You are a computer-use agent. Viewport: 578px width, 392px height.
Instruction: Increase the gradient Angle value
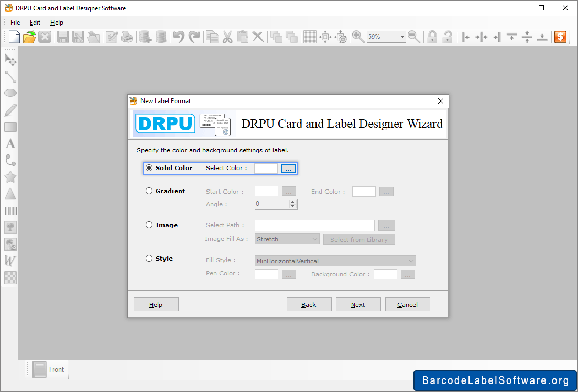coord(293,201)
